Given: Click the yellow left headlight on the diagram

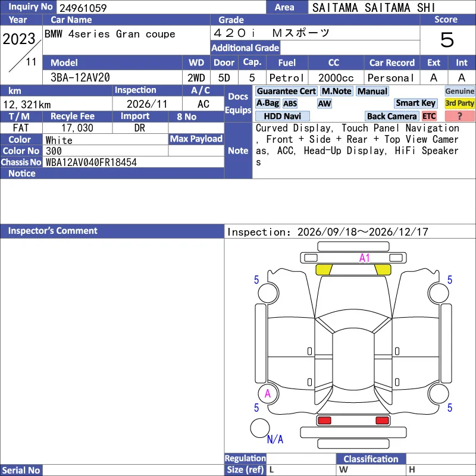Looking at the screenshot, I should click(324, 270).
